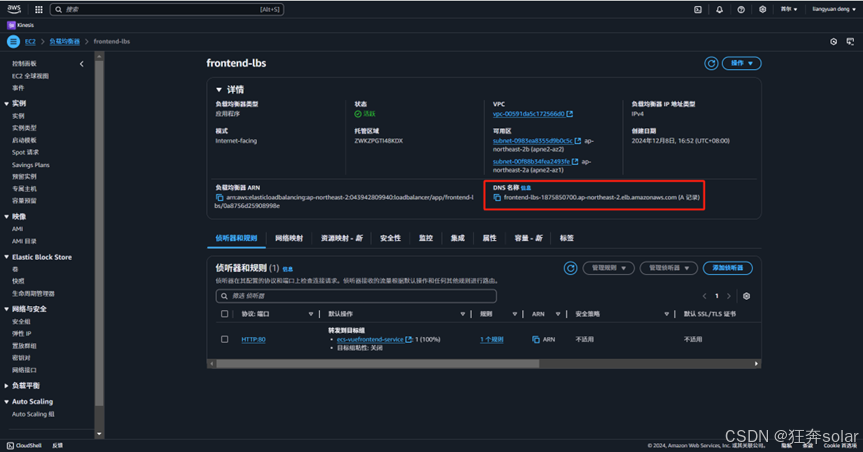Open the notifications bell

[x=719, y=9]
